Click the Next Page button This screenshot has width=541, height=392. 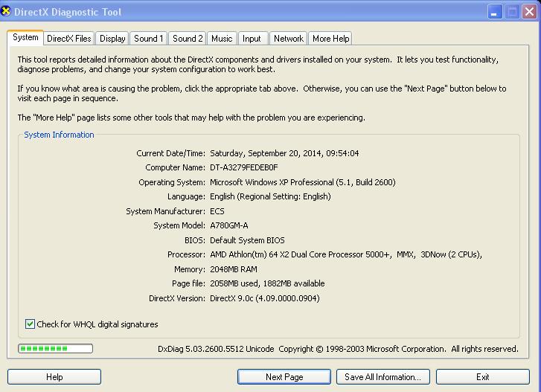(284, 377)
